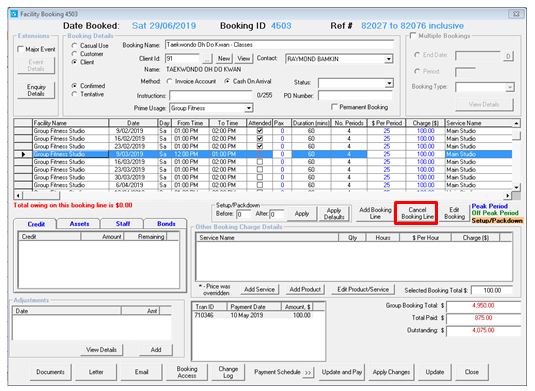The height and width of the screenshot is (391, 535).
Task: Click View Details under Adjustments
Action: [x=101, y=350]
